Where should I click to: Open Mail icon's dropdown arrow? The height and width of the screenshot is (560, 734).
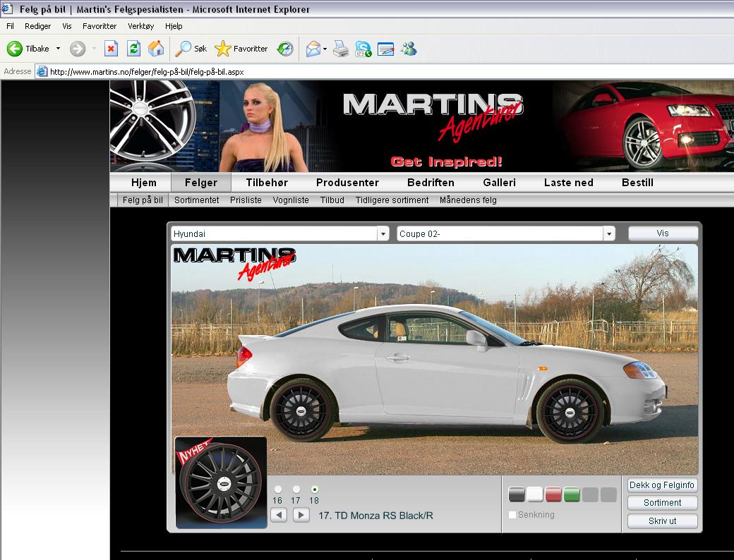click(325, 49)
